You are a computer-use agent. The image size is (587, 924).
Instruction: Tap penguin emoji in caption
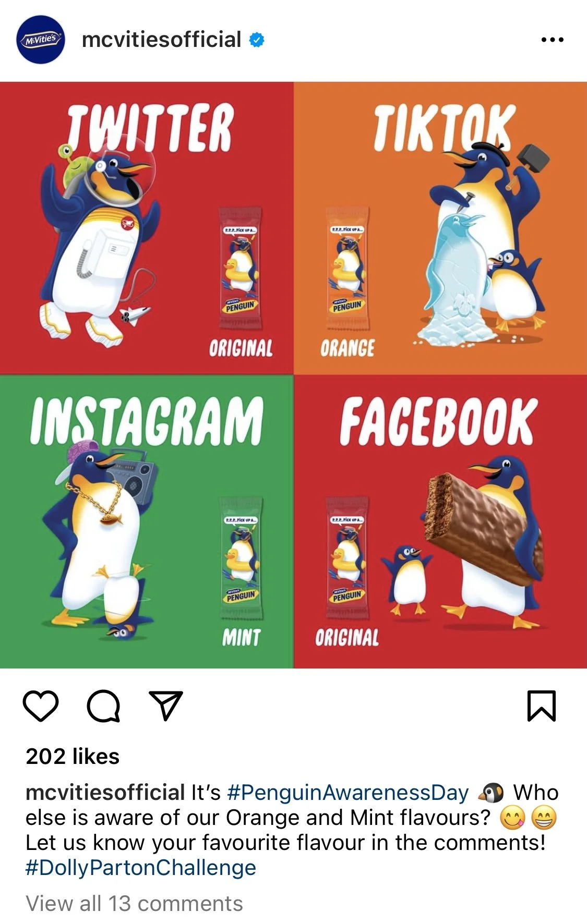coord(491,793)
